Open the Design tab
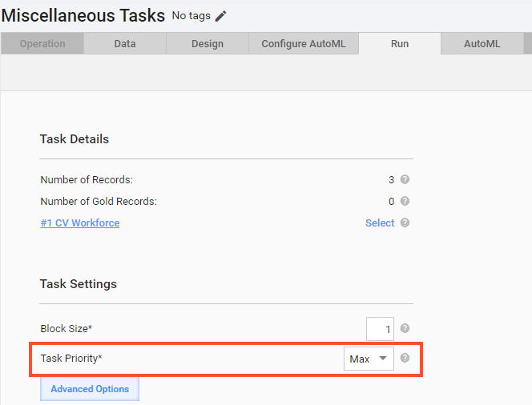This screenshot has width=532, height=405. pos(208,44)
